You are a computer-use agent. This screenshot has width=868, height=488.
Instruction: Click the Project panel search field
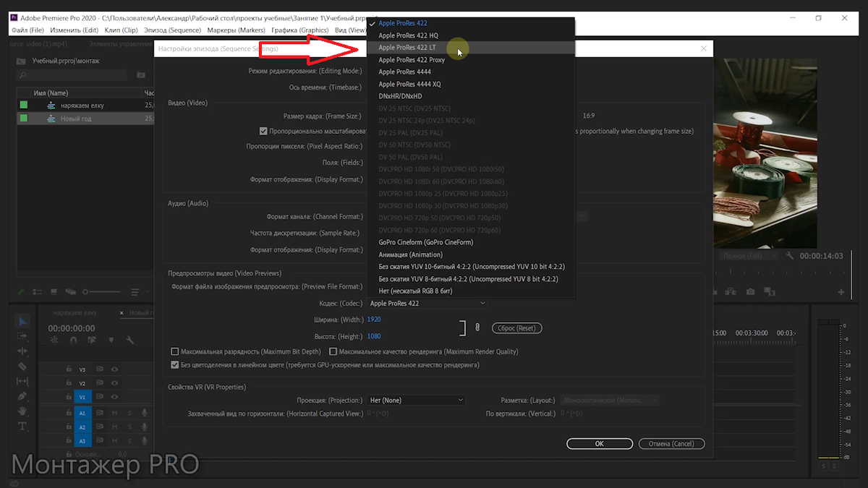[x=72, y=75]
